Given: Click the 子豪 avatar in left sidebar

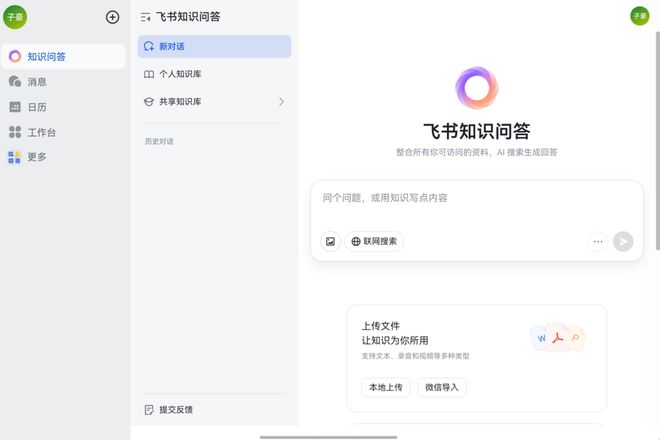Looking at the screenshot, I should (16, 17).
